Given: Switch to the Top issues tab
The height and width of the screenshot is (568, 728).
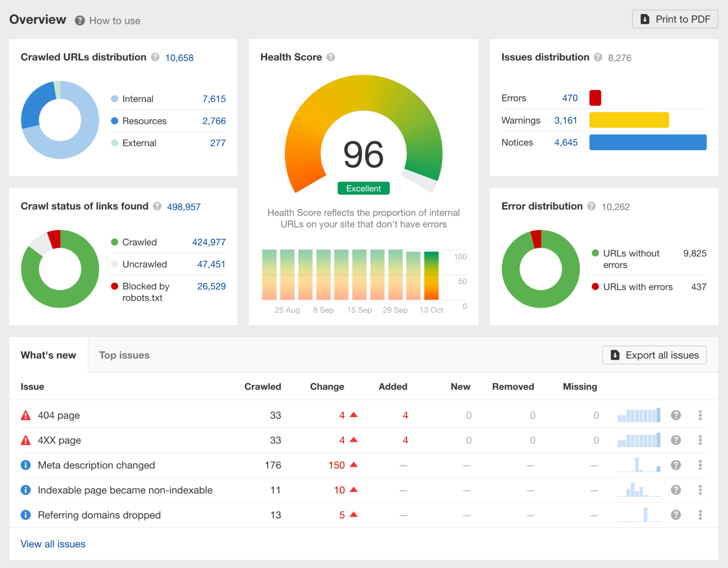Looking at the screenshot, I should (x=124, y=355).
